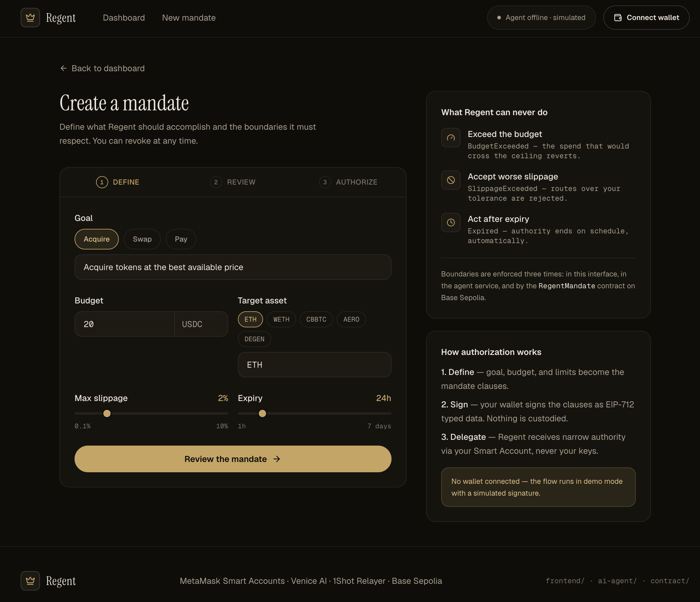
Task: Switch to the DEFINE step tab
Action: click(118, 182)
